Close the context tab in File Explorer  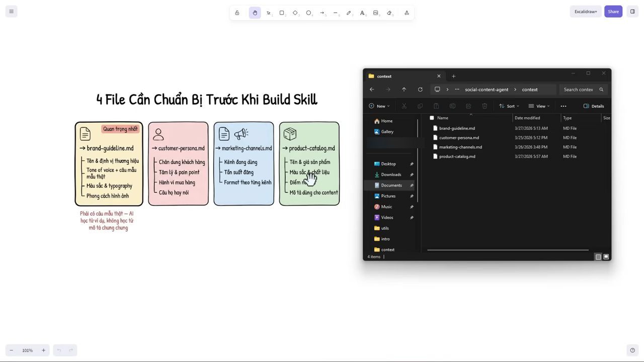[x=439, y=76]
